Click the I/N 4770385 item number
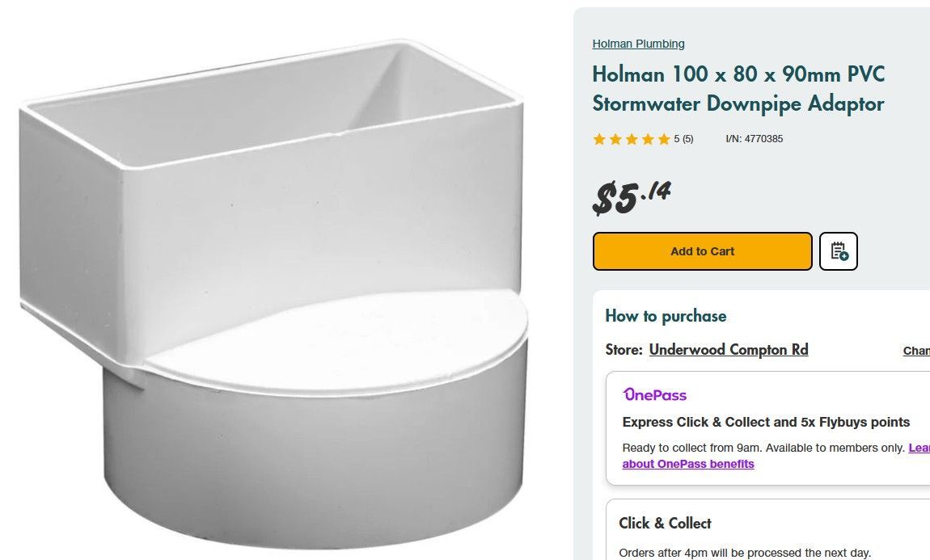Viewport: 930px width, 560px height. (753, 139)
